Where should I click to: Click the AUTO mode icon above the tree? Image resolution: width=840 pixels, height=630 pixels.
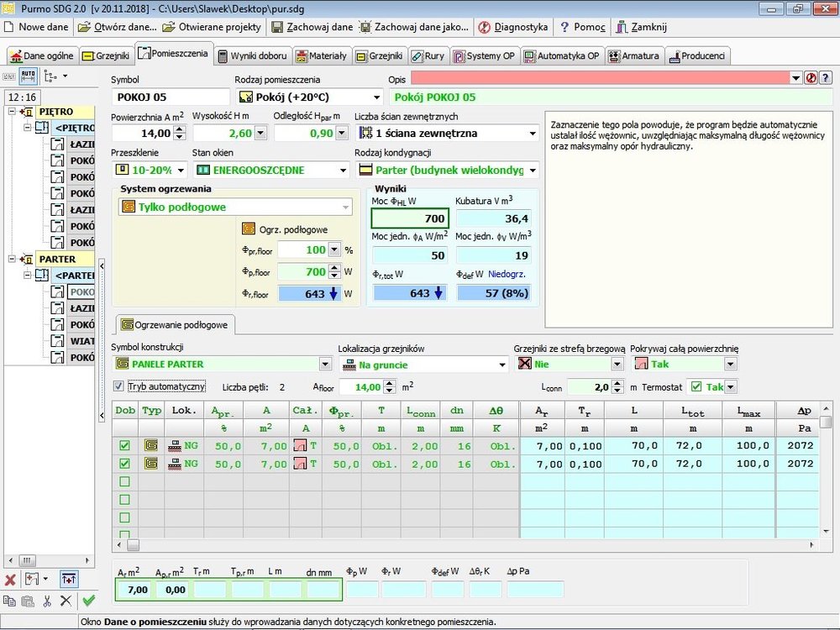27,76
